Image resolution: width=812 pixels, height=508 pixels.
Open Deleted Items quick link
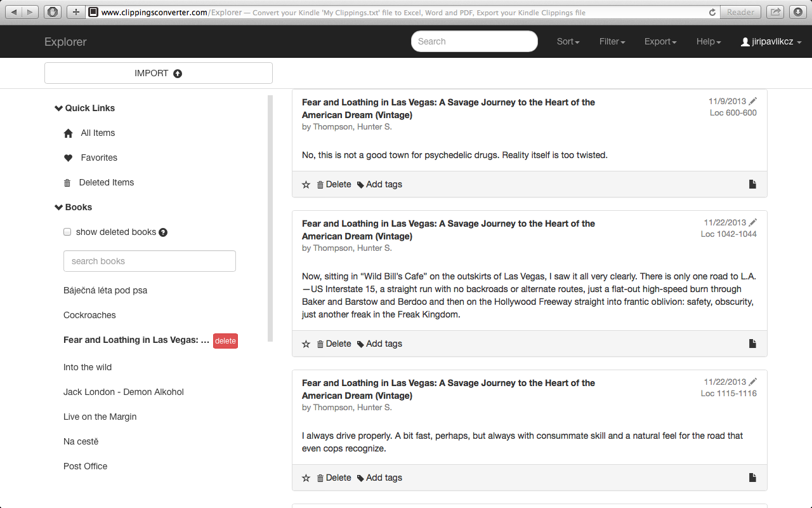point(107,182)
